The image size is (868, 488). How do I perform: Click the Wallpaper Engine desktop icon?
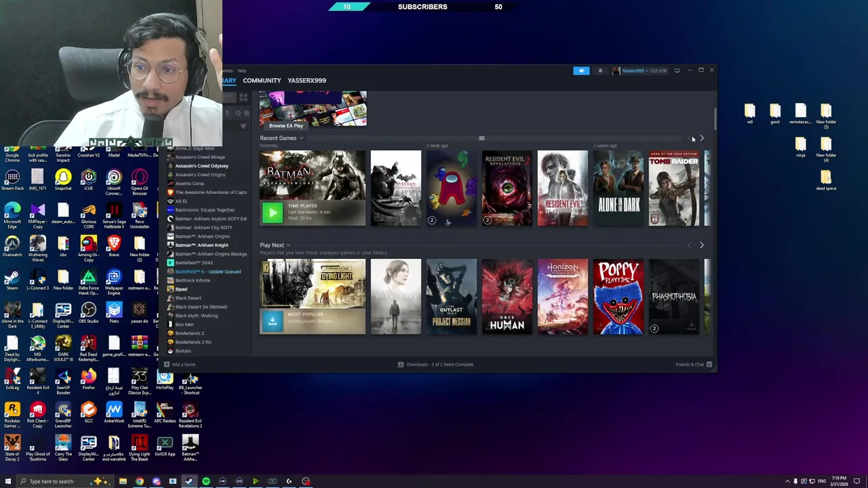pos(114,282)
